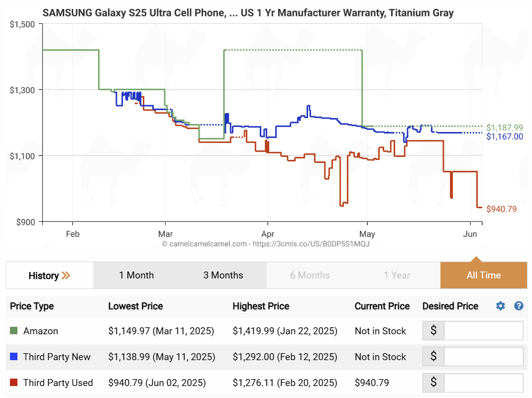Click the blue Third Party New swatch
The height and width of the screenshot is (398, 532).
[14, 357]
